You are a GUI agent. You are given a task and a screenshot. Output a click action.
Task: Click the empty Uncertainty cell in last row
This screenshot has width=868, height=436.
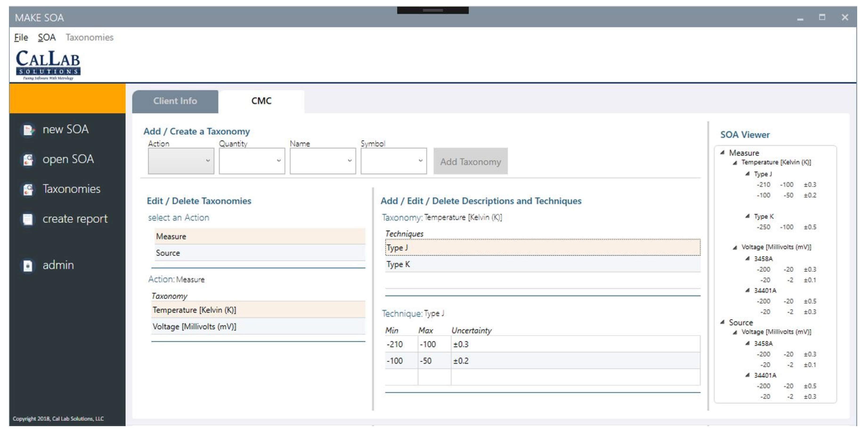[575, 377]
